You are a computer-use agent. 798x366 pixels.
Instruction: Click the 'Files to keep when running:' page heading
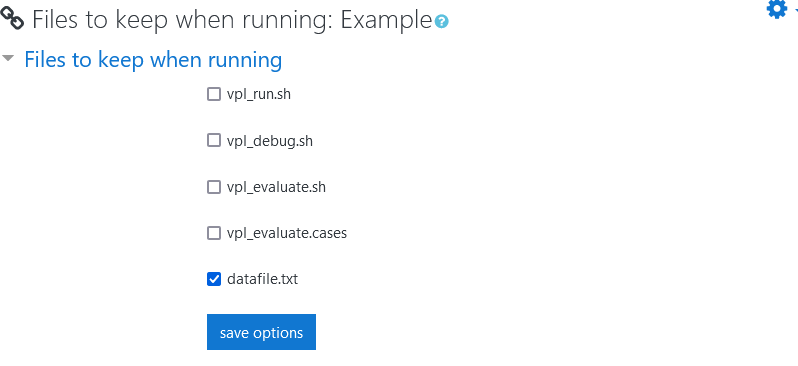[x=184, y=20]
